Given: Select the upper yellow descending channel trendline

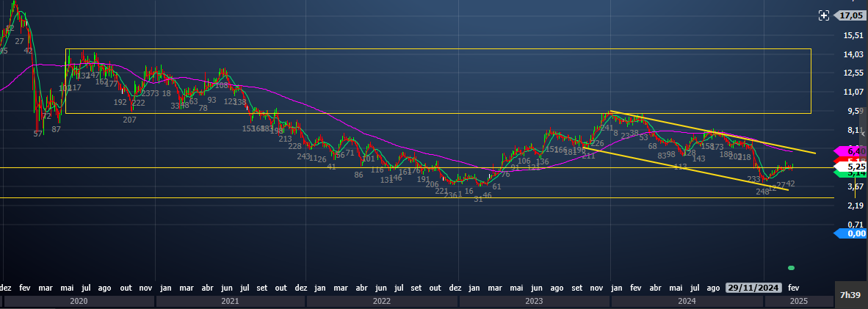Looking at the screenshot, I should 712,132.
